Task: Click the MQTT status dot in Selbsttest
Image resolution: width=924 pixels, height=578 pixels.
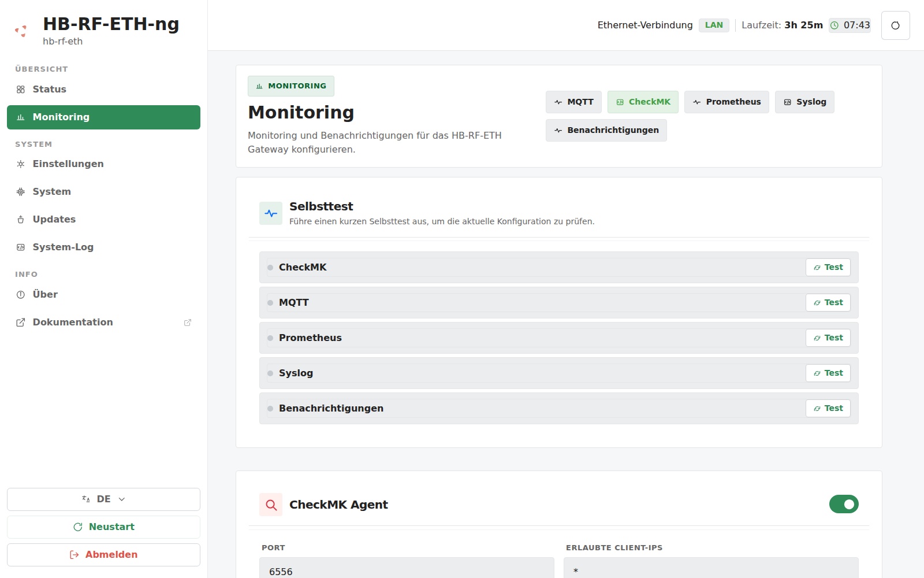Action: pyautogui.click(x=270, y=303)
